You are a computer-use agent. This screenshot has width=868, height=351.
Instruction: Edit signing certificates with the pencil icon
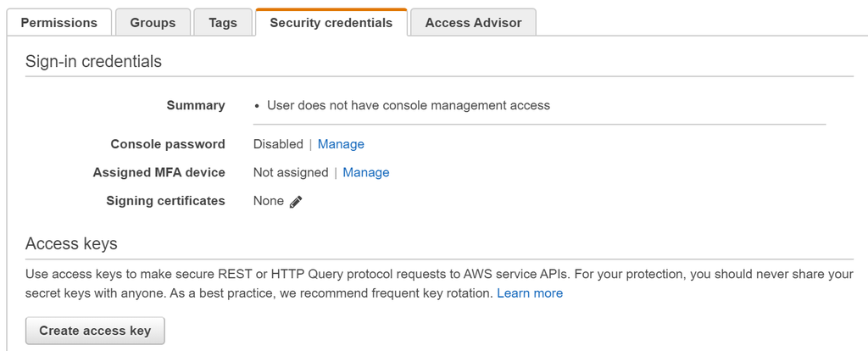pos(296,202)
